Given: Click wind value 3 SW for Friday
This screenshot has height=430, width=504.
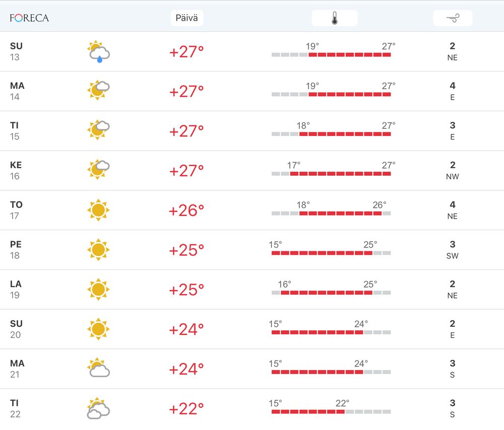Looking at the screenshot, I should coord(453,250).
